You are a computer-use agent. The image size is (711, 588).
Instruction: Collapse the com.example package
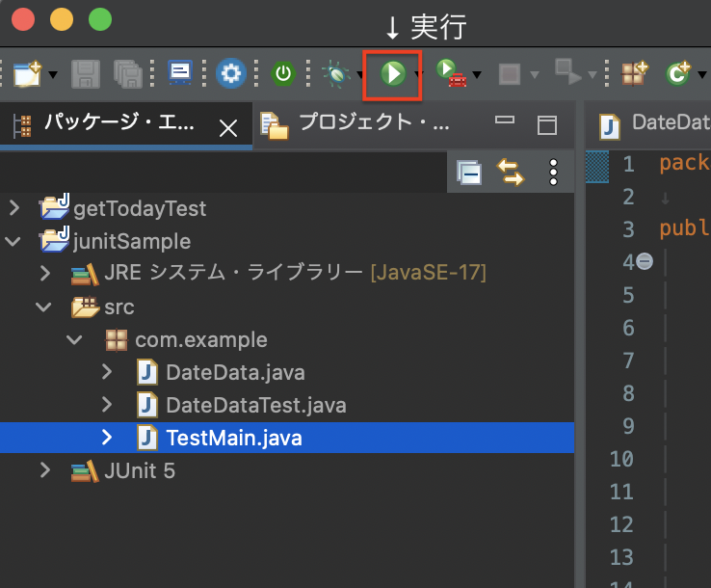(74, 339)
